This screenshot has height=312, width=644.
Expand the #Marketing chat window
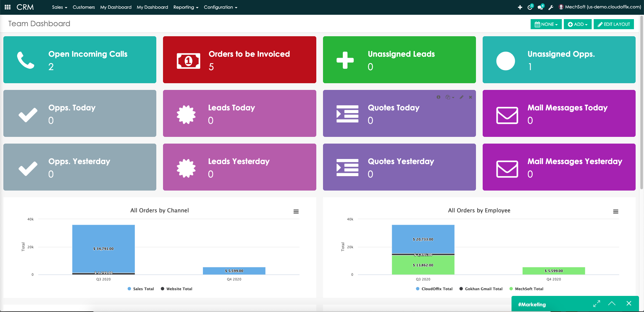coord(596,304)
